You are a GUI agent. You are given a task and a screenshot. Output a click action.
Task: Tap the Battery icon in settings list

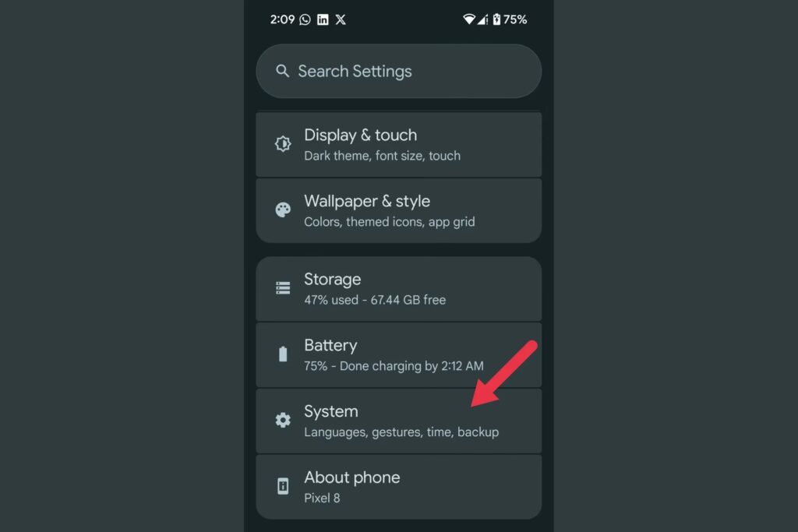coord(283,354)
